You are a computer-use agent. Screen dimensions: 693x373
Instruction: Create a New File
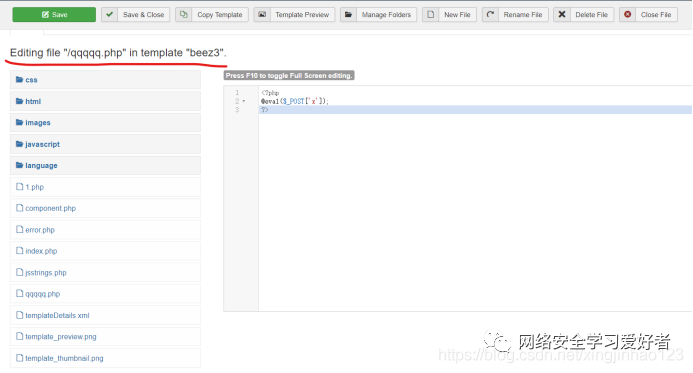pos(457,15)
